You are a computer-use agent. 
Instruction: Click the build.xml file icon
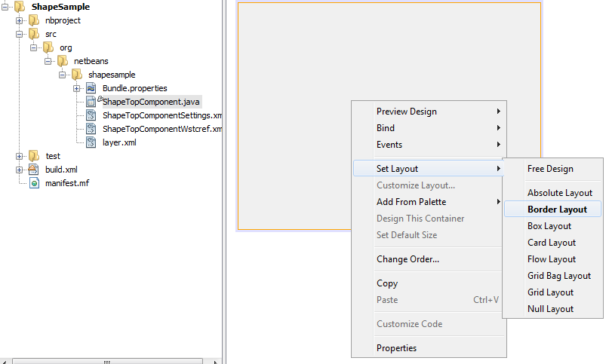pos(34,170)
